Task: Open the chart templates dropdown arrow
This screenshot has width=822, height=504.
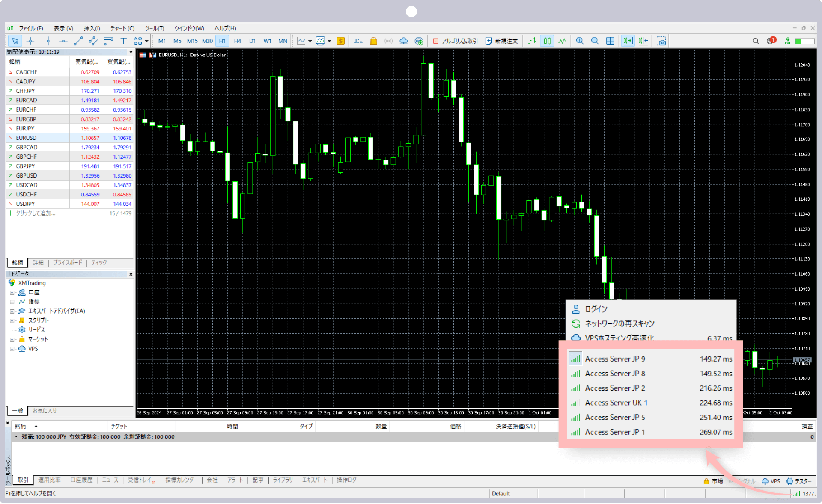Action: [329, 42]
